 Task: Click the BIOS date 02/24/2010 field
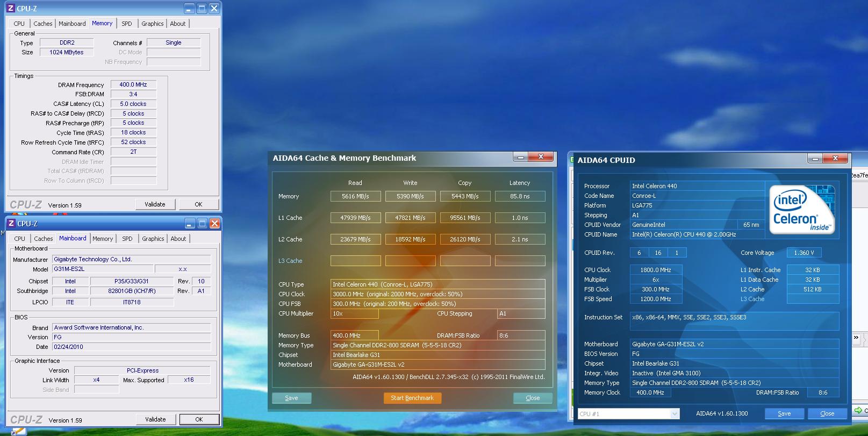(x=132, y=347)
